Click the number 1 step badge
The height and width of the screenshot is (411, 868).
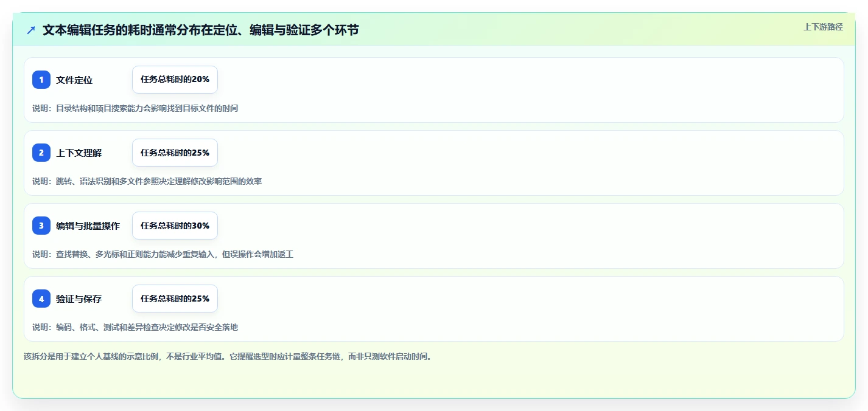pyautogui.click(x=41, y=80)
